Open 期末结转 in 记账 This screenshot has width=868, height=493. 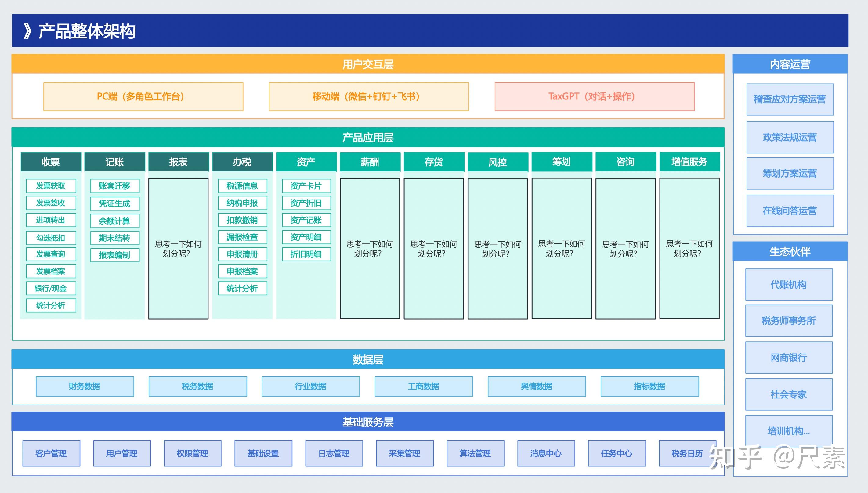coord(114,238)
